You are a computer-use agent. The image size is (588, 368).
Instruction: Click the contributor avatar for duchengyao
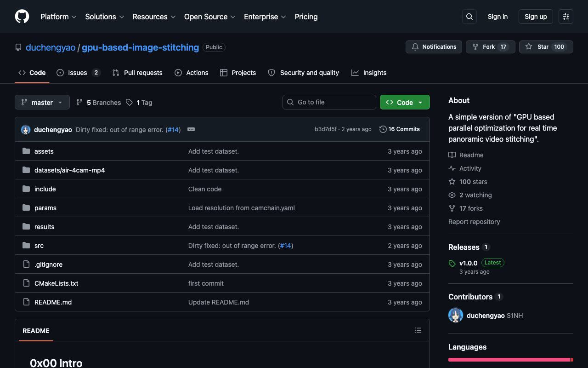456,316
